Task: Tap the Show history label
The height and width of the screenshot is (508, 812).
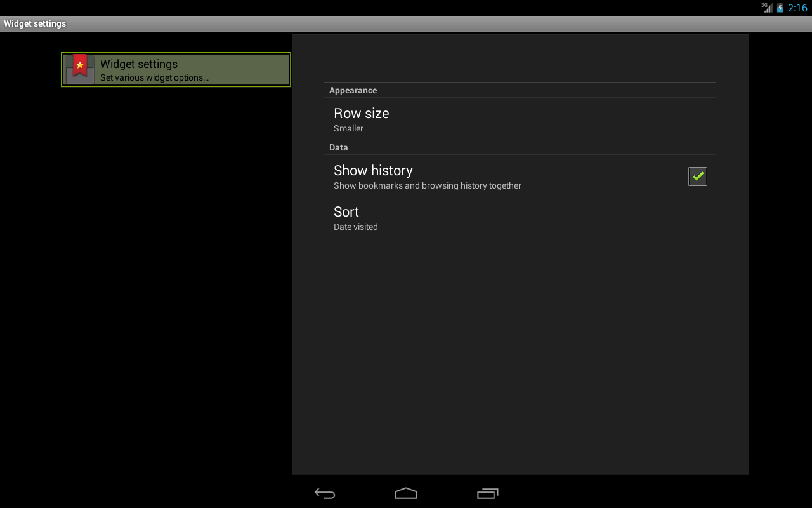Action: (373, 171)
